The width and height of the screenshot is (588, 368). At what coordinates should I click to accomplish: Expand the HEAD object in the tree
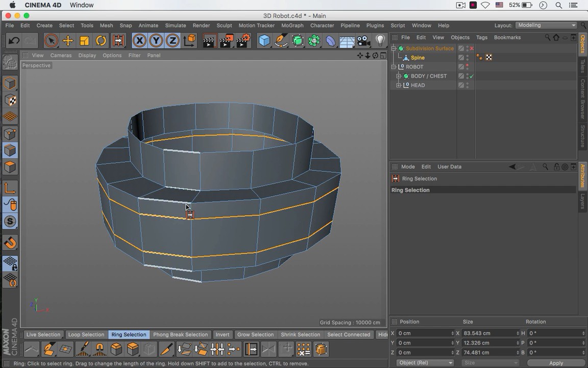[399, 85]
